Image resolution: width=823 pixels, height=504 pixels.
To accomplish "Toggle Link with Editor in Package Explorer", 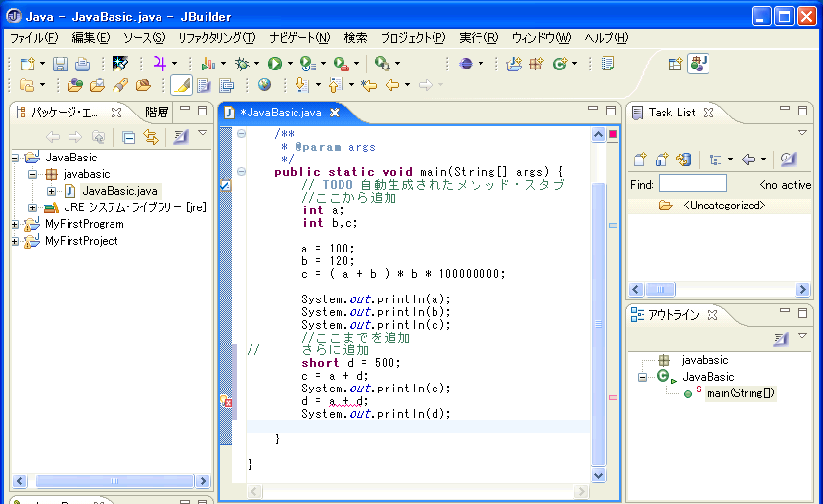I will coord(151,137).
